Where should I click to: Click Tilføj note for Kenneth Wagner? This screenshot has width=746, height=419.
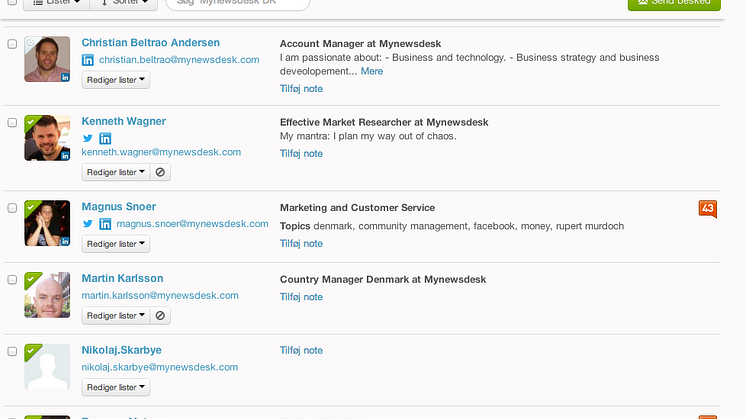coord(301,154)
